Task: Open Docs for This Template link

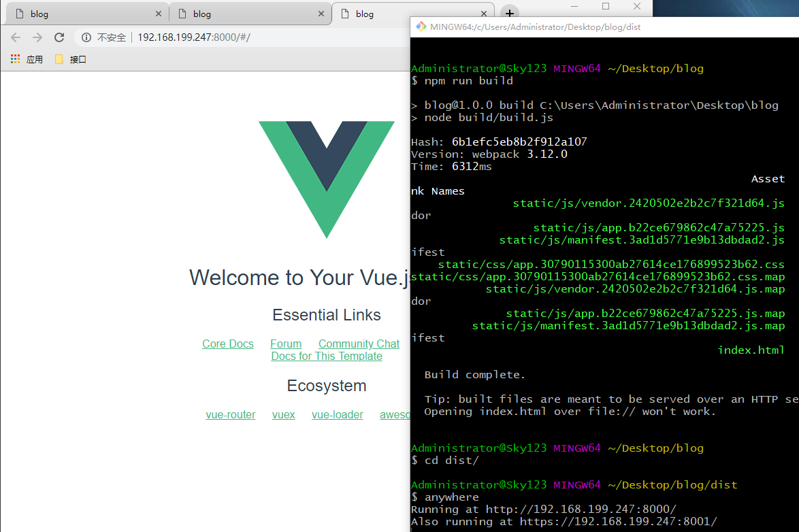Action: [327, 356]
